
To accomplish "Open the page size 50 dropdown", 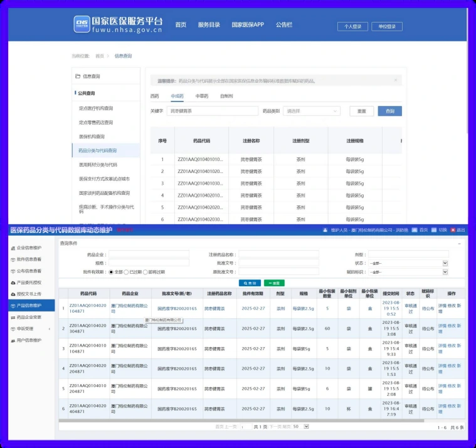I will (300, 427).
